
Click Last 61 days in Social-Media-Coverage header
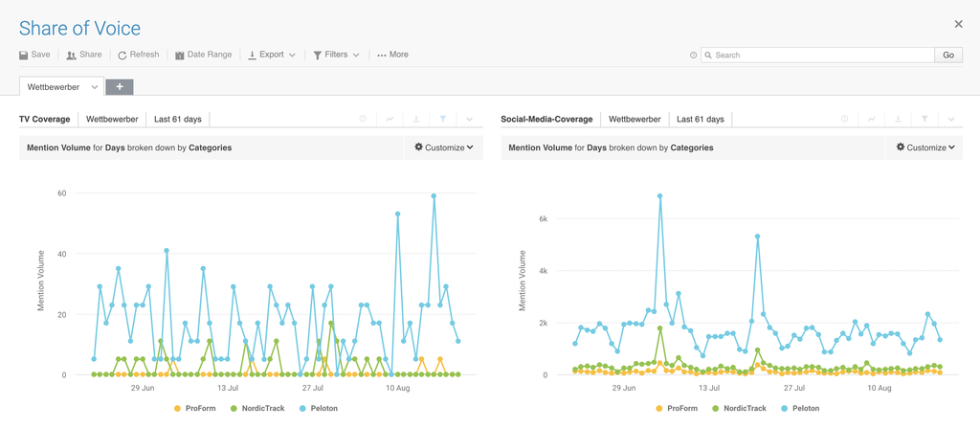pos(700,120)
